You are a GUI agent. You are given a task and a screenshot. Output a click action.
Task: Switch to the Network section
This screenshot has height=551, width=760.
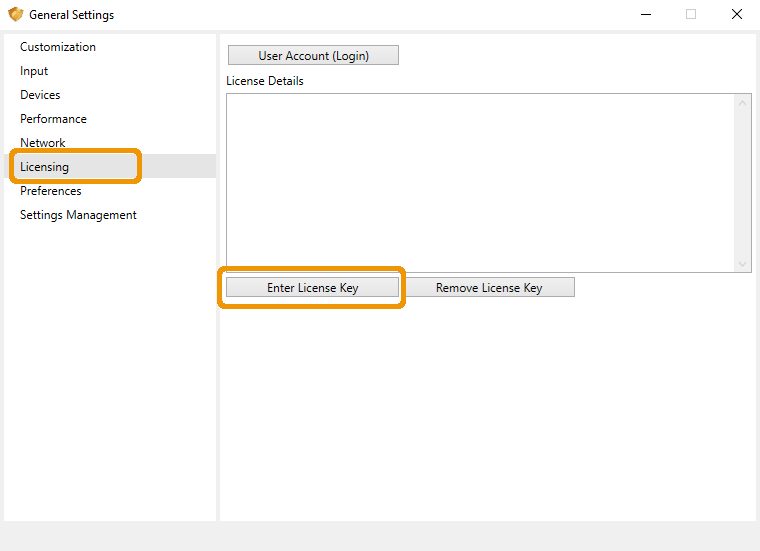43,143
